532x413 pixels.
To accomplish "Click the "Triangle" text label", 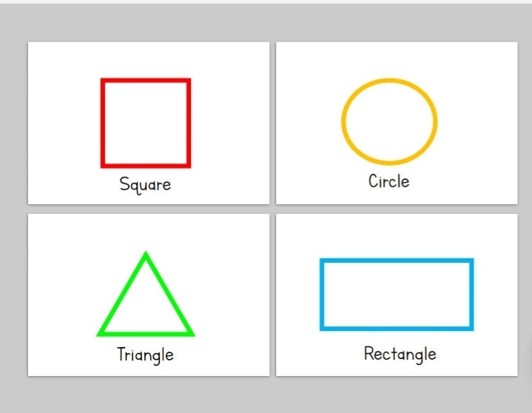I will tap(145, 355).
